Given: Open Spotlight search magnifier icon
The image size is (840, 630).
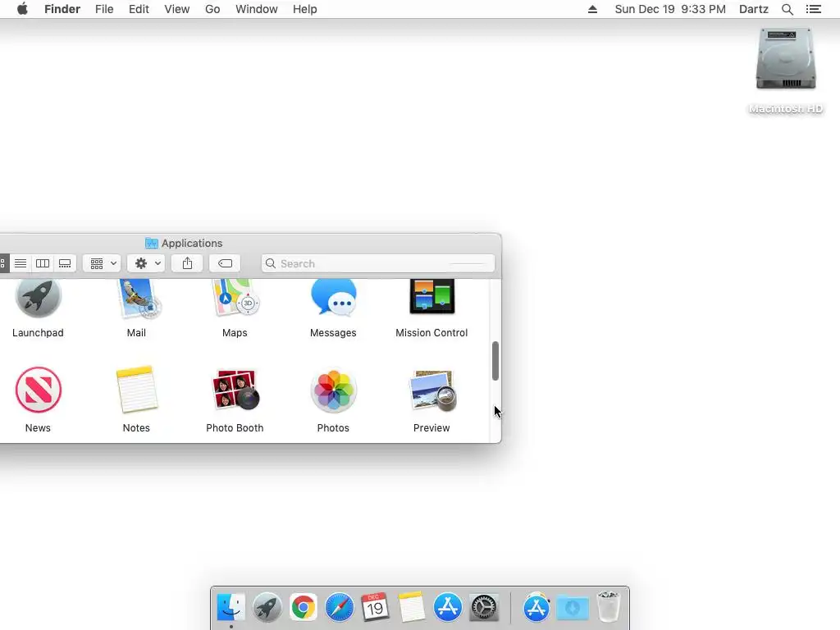Looking at the screenshot, I should 787,9.
